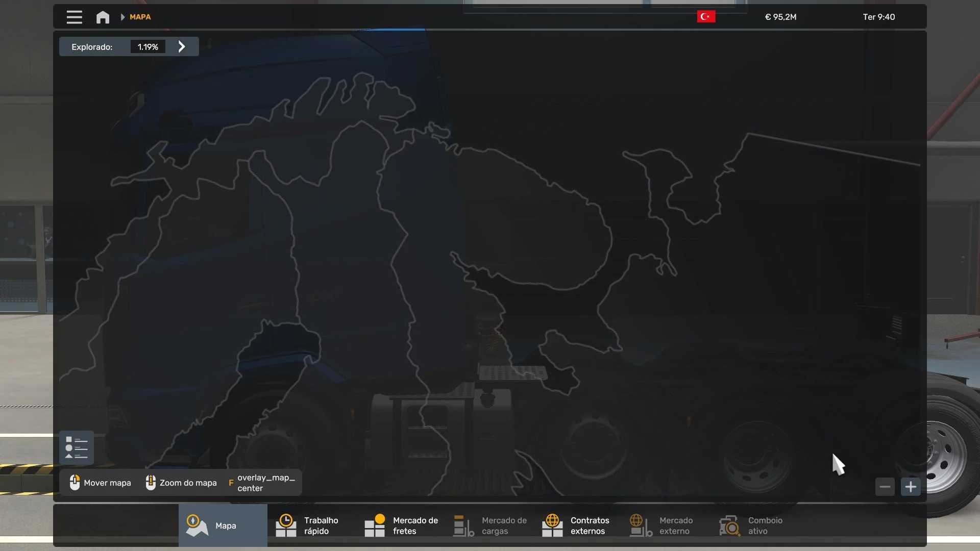The height and width of the screenshot is (551, 980).
Task: Click the breadcrumb arrow next to home
Action: [x=122, y=17]
